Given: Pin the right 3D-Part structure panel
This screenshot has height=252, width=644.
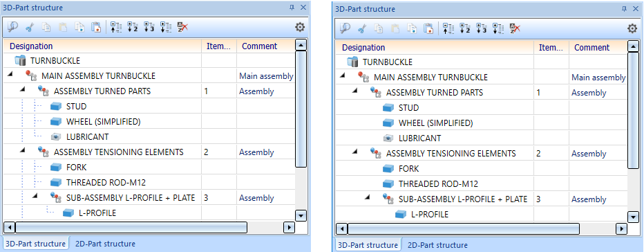Looking at the screenshot, I should [x=624, y=8].
